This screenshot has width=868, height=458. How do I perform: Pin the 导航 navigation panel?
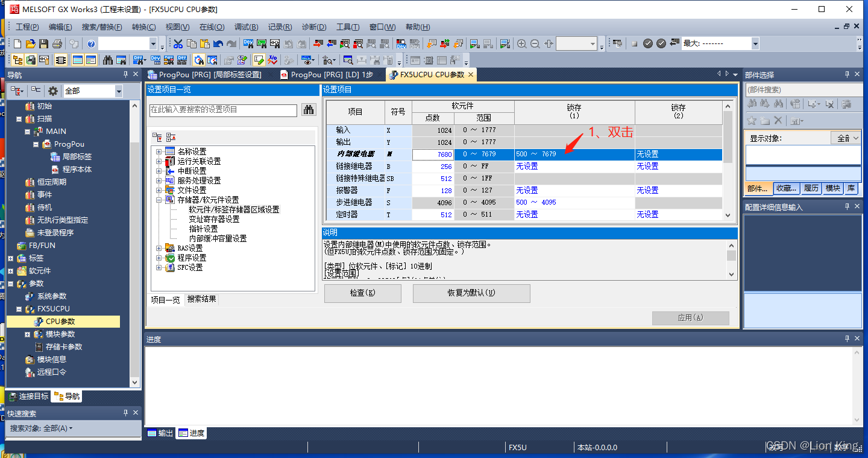click(125, 75)
